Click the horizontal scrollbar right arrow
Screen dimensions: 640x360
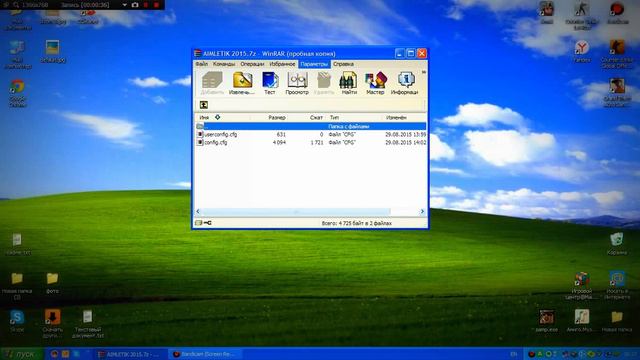coord(422,211)
